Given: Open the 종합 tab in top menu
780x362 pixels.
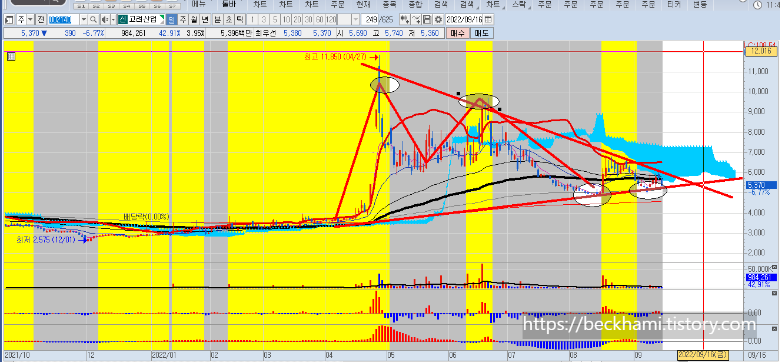Looking at the screenshot, I should pyautogui.click(x=415, y=4).
